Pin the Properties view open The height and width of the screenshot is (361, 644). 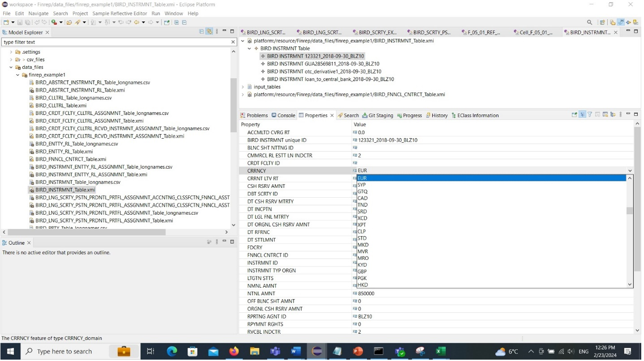click(597, 115)
